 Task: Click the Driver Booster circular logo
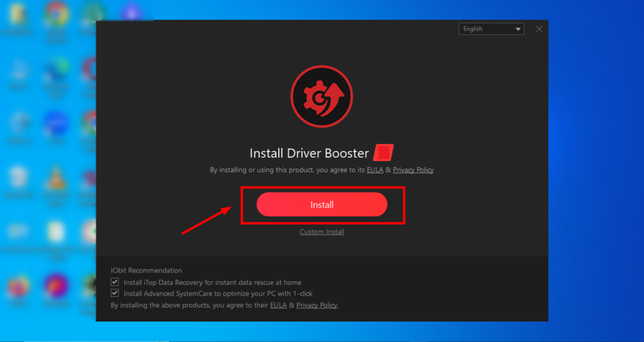pyautogui.click(x=322, y=96)
